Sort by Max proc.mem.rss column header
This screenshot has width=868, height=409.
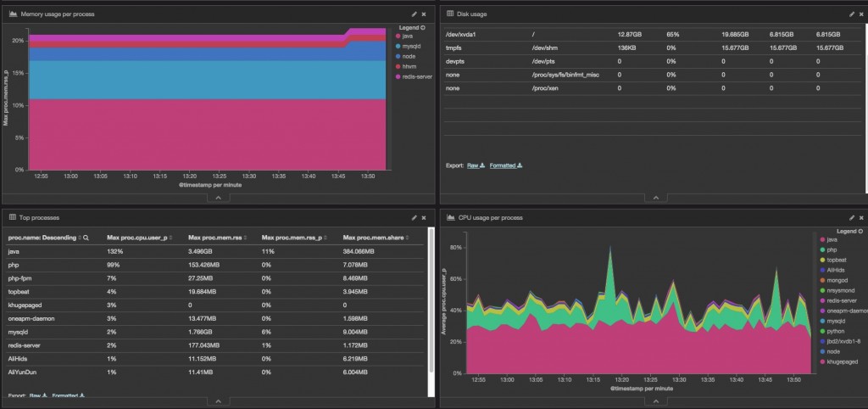[x=217, y=238]
